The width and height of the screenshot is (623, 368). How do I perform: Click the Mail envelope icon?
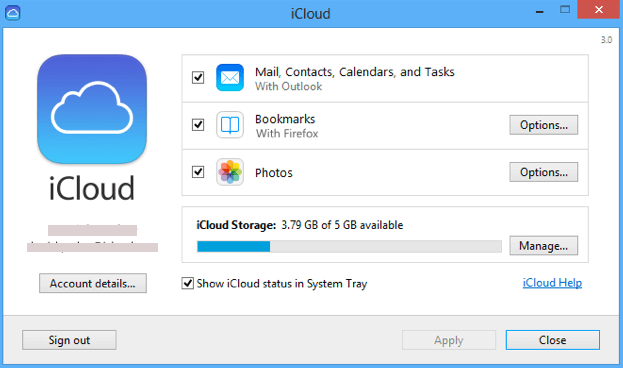click(x=230, y=77)
